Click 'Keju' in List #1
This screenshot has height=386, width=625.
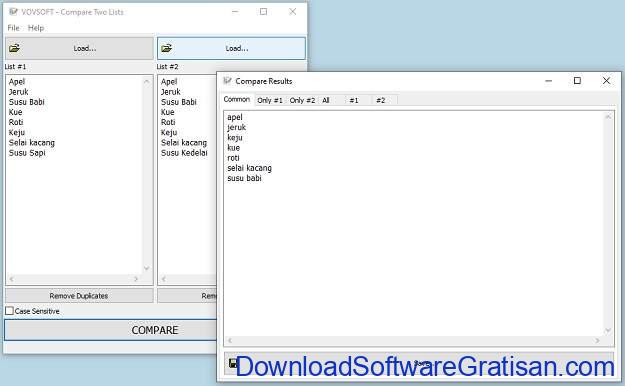pyautogui.click(x=17, y=132)
